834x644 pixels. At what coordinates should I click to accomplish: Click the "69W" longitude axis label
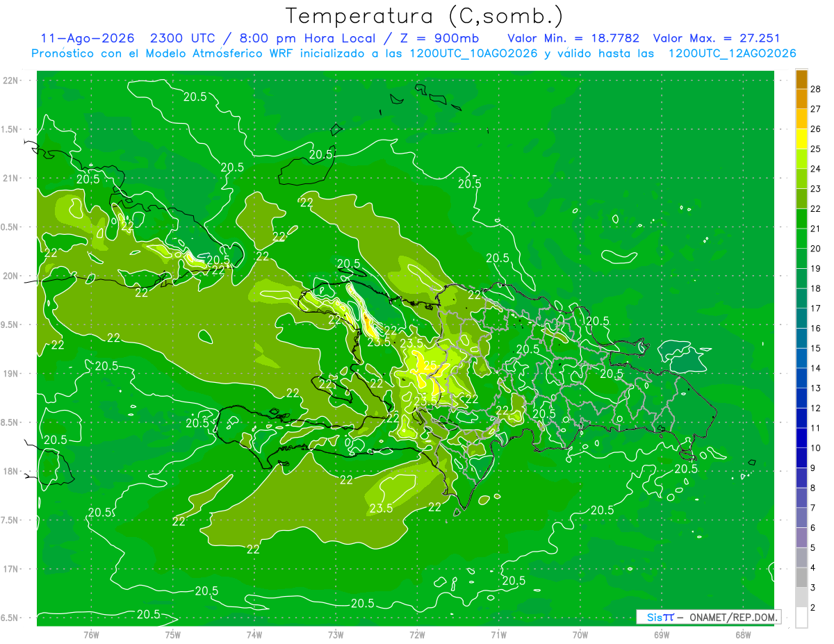pos(662,634)
